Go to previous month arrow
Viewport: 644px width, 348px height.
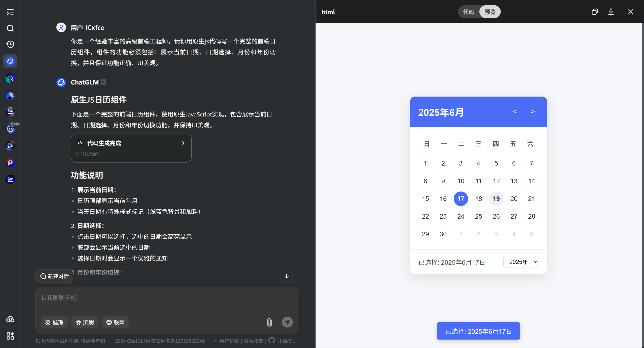(x=515, y=111)
